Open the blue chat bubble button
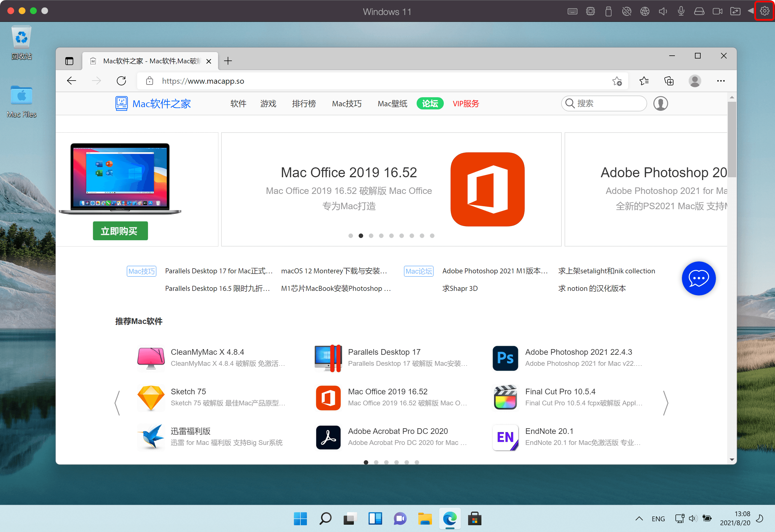The height and width of the screenshot is (532, 775). pos(699,279)
